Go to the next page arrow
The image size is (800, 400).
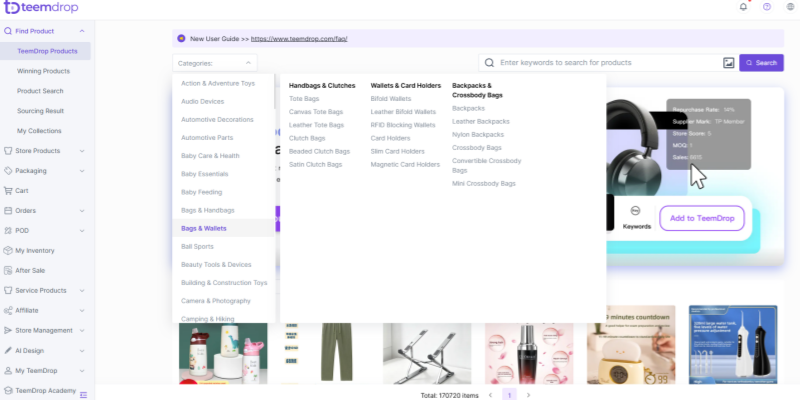528,395
